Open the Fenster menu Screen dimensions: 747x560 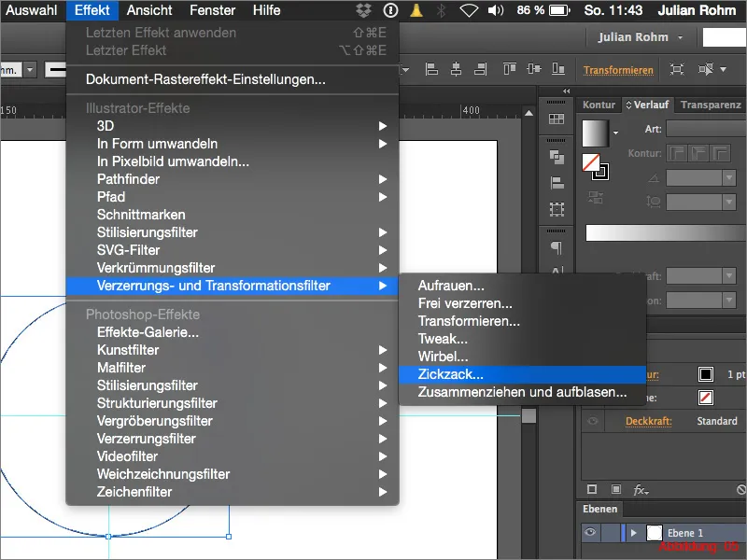pos(213,10)
